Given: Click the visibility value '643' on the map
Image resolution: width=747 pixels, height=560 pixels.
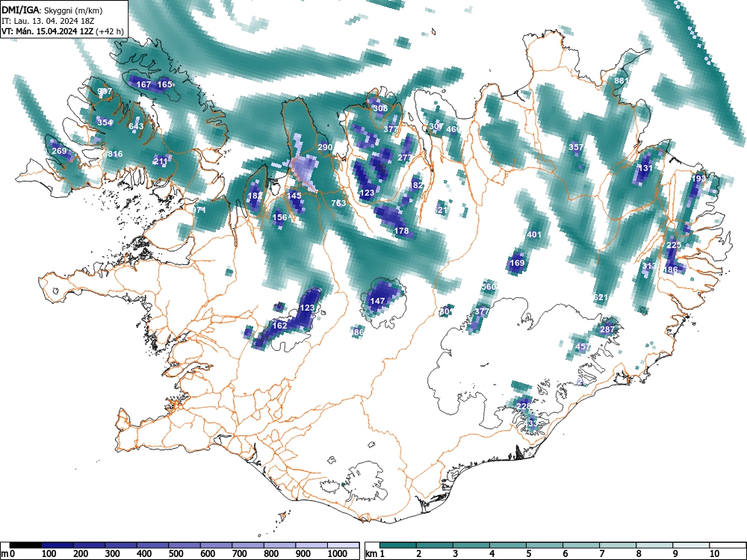Looking at the screenshot, I should [x=136, y=126].
